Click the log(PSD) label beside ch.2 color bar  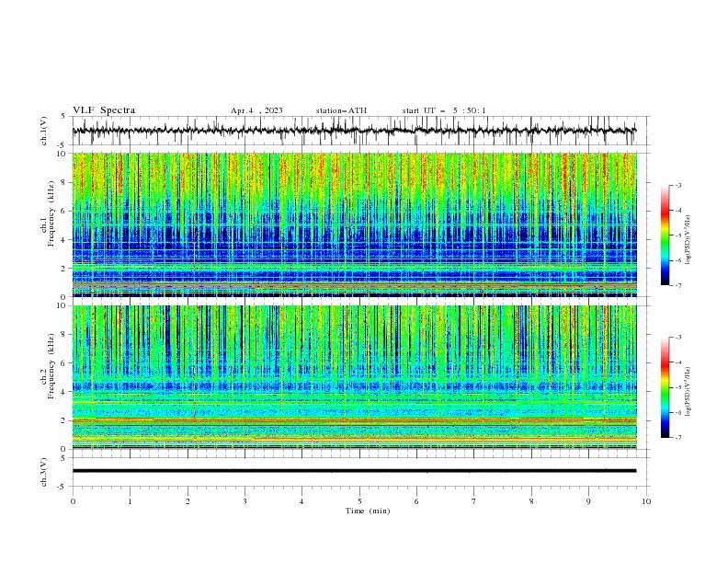pyautogui.click(x=688, y=392)
